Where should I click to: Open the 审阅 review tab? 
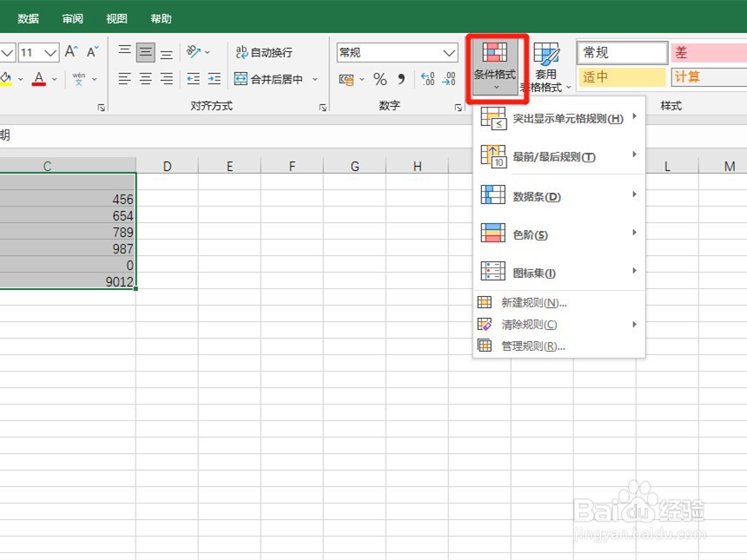click(72, 17)
